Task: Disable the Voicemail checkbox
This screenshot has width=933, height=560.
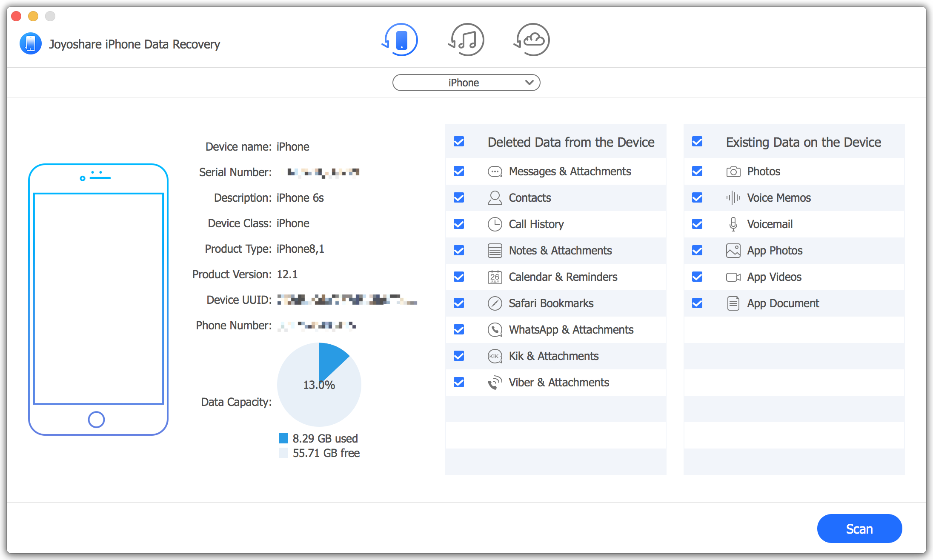Action: coord(697,224)
